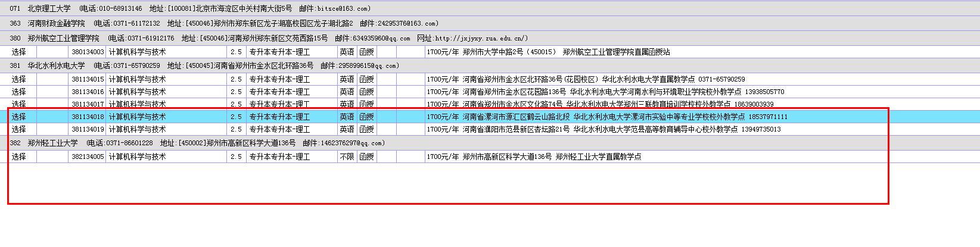
Task: Click 计算机科学与技术 in row 381134019
Action: point(137,129)
